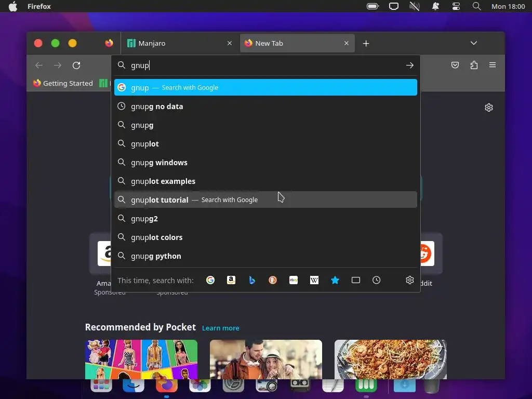This screenshot has height=399, width=532.
Task: Search with Bing one-off engine icon
Action: pos(252,280)
